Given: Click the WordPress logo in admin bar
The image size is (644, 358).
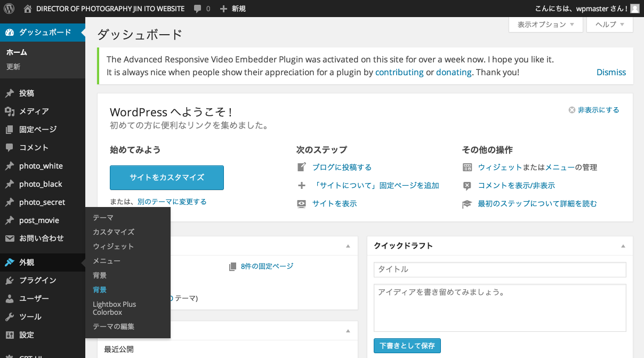Looking at the screenshot, I should 9,9.
